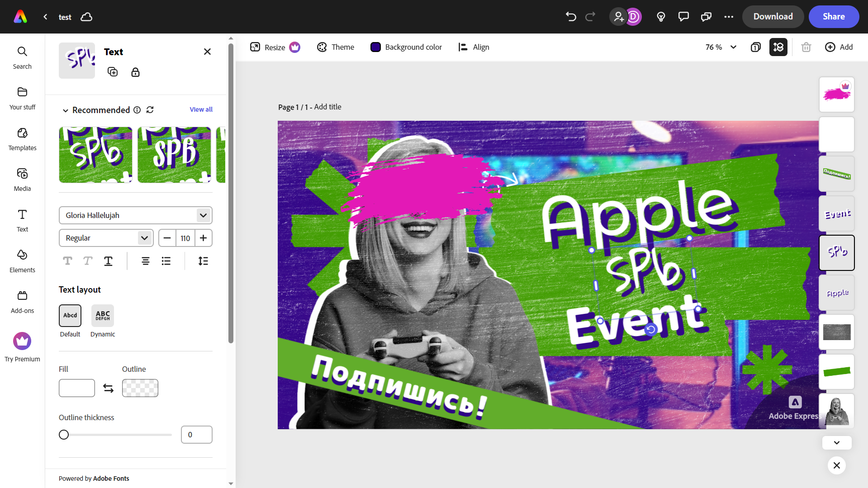Open the Fill color swatch
This screenshot has height=488, width=868.
tap(77, 388)
